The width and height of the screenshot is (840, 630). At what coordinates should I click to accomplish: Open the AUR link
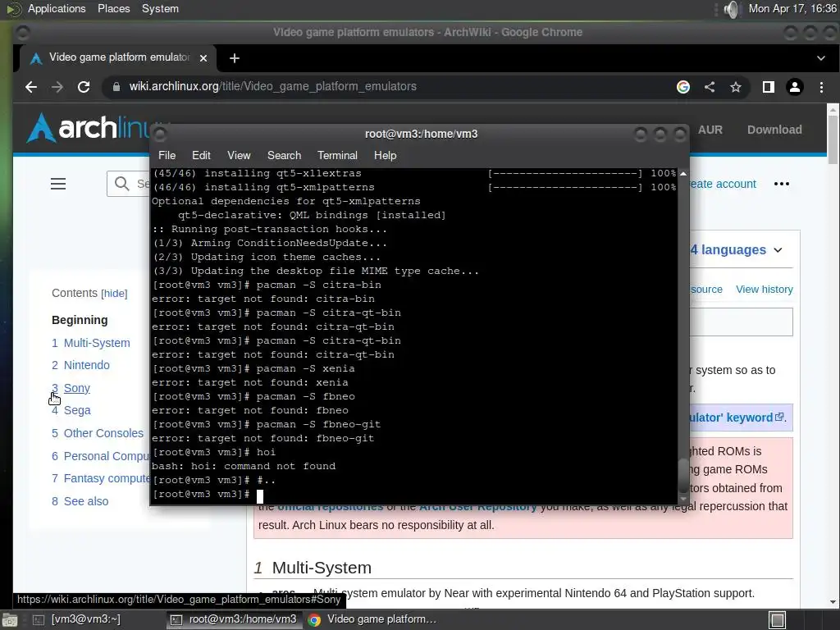[x=710, y=130]
